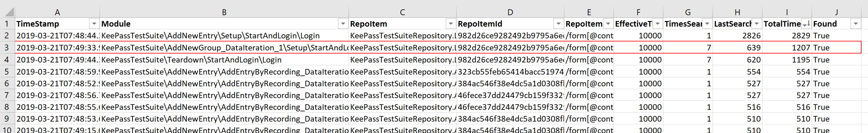The height and width of the screenshot is (133, 868).
Task: Open the EffectiveTimeout column filter dropdown
Action: [x=658, y=24]
